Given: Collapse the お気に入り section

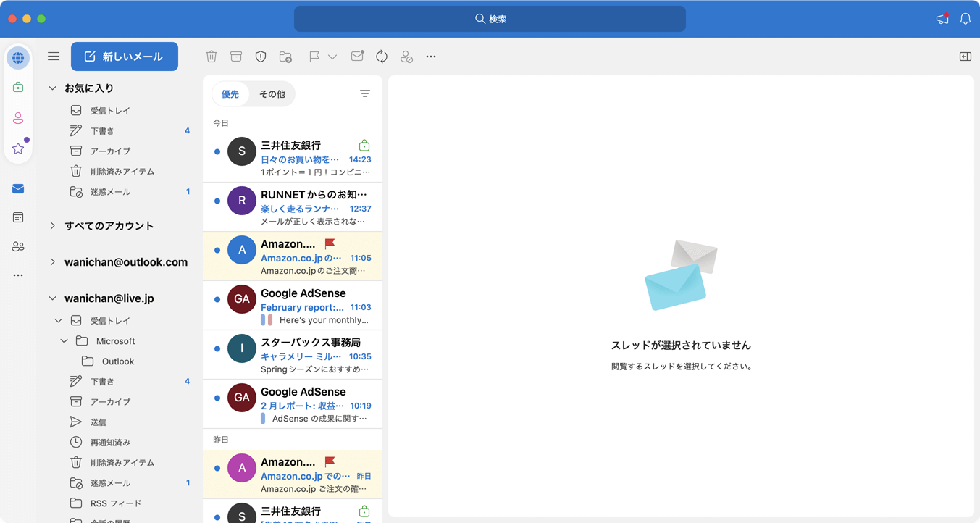Looking at the screenshot, I should [x=52, y=88].
